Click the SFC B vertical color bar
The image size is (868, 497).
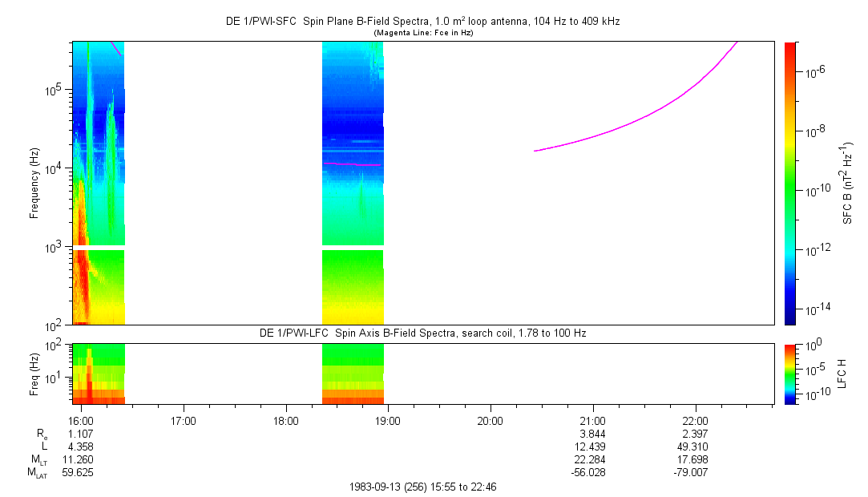(x=789, y=183)
